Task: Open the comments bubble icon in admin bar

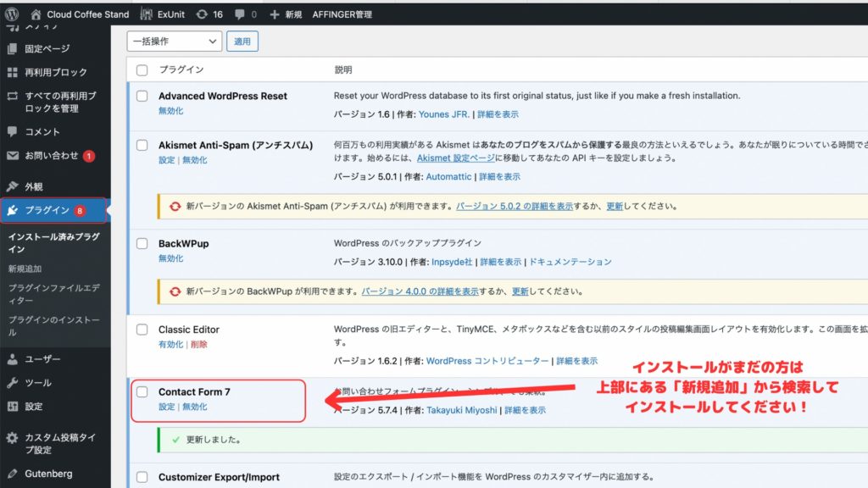Action: point(240,14)
